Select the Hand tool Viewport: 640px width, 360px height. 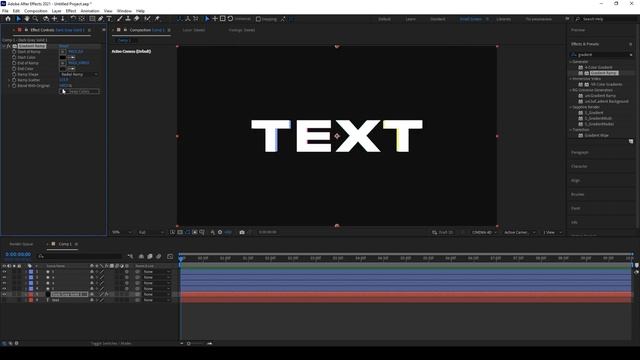tap(27, 19)
